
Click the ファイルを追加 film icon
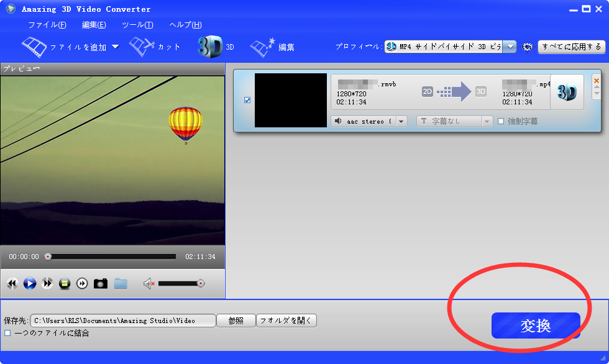34,47
